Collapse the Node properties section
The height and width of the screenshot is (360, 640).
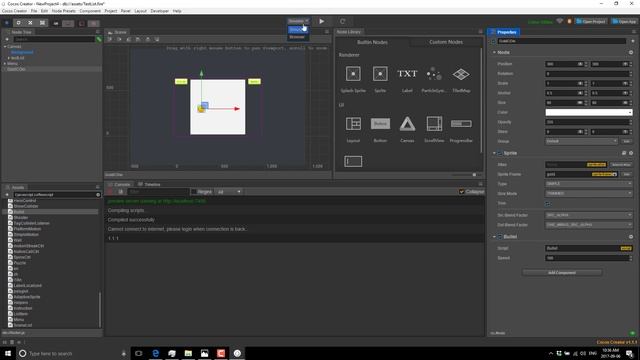494,52
